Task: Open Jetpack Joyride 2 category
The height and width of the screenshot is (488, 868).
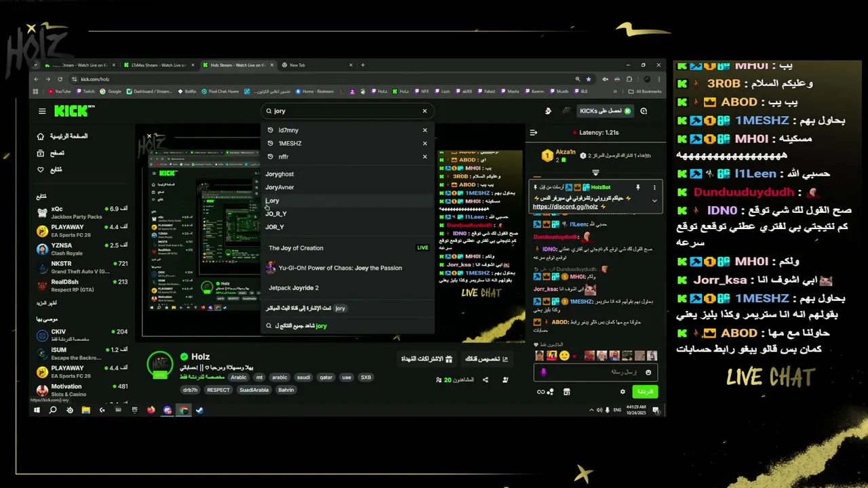Action: click(347, 288)
